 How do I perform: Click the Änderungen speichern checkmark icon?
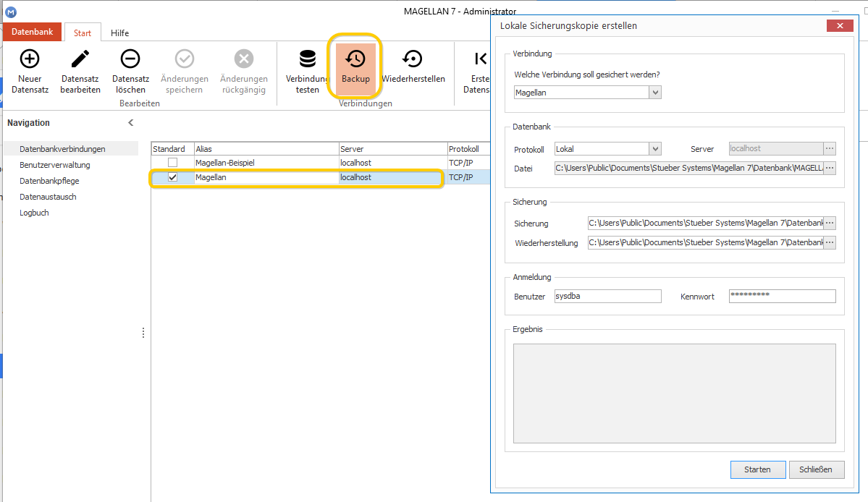click(x=185, y=59)
